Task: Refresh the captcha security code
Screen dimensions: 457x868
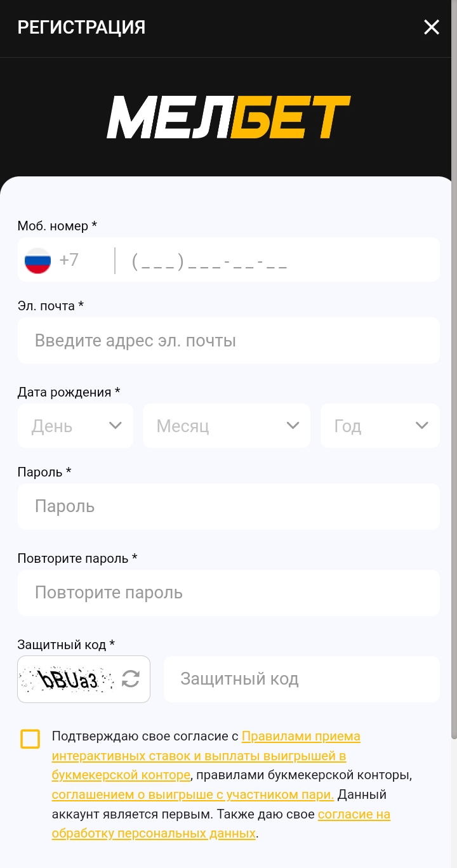Action: [x=131, y=679]
